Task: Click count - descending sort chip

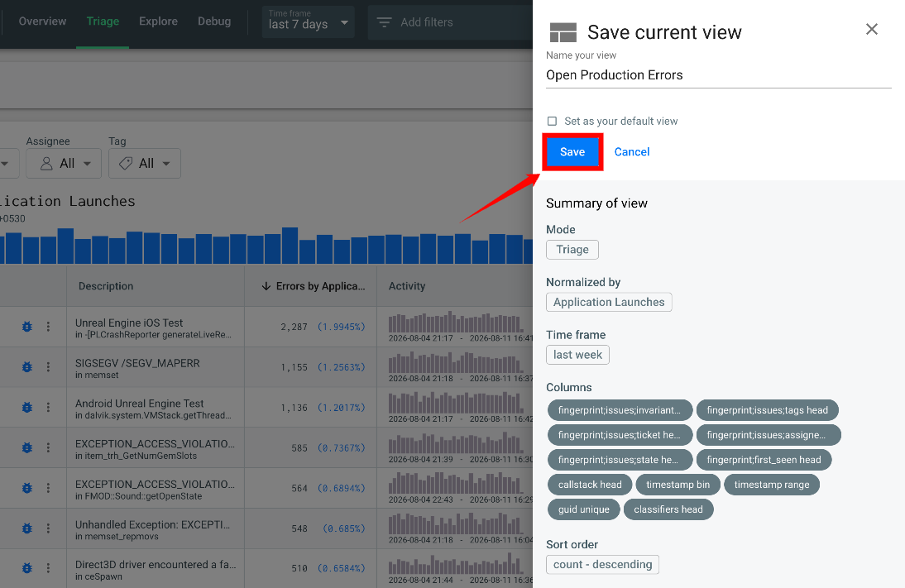Action: click(x=602, y=564)
